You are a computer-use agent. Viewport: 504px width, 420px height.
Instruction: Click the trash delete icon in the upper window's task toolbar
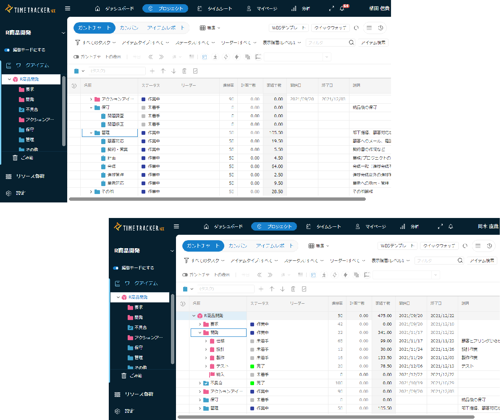(x=184, y=71)
